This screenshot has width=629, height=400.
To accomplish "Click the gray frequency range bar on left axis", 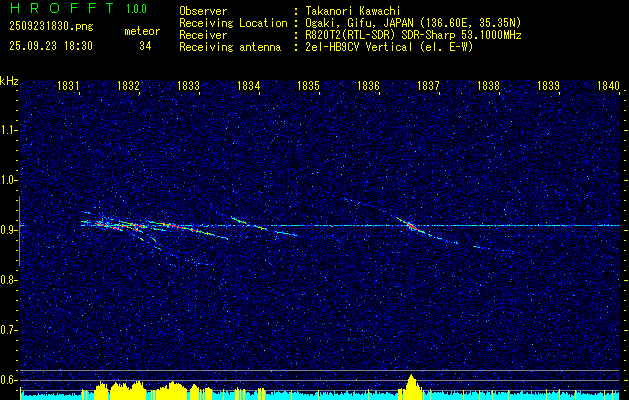I will tap(19, 231).
